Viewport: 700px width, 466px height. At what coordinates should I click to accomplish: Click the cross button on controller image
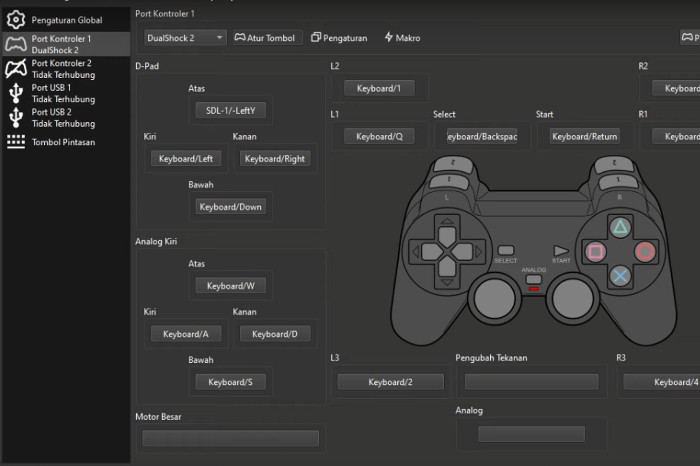[x=620, y=276]
